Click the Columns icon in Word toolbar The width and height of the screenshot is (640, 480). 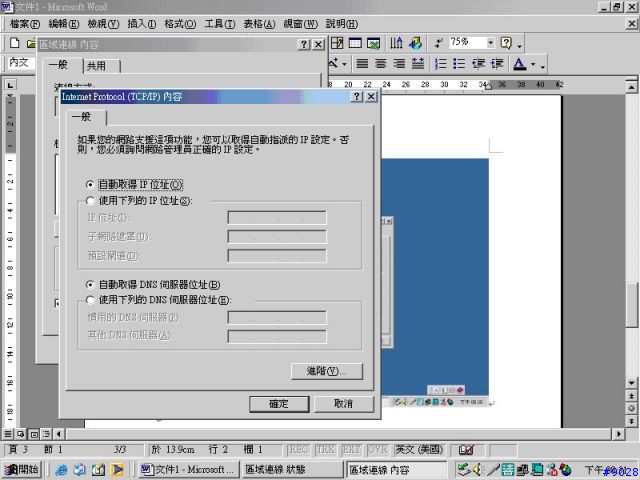396,43
